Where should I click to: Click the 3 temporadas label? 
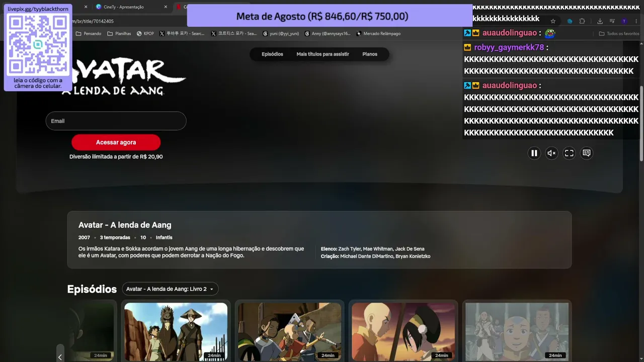pos(115,237)
